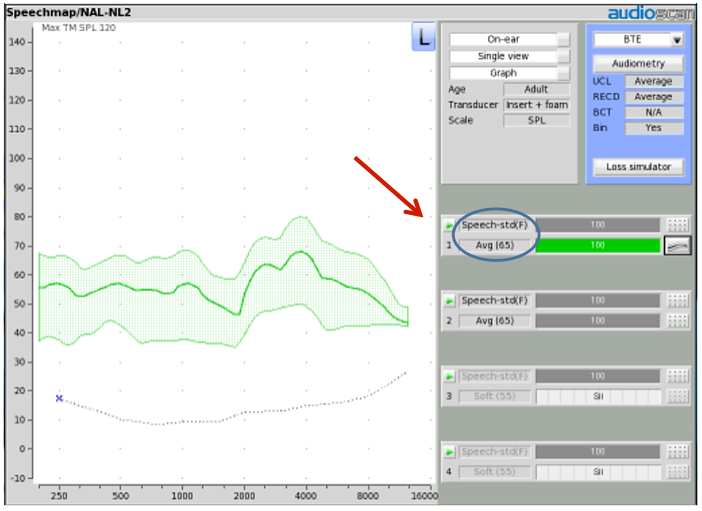
Task: Change Test 2 Avg (65) level
Action: pyautogui.click(x=494, y=321)
